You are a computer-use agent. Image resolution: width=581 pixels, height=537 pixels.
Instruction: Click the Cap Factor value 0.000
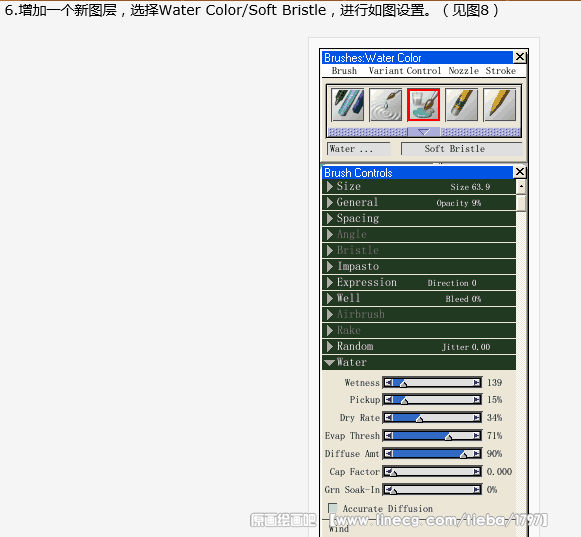499,471
